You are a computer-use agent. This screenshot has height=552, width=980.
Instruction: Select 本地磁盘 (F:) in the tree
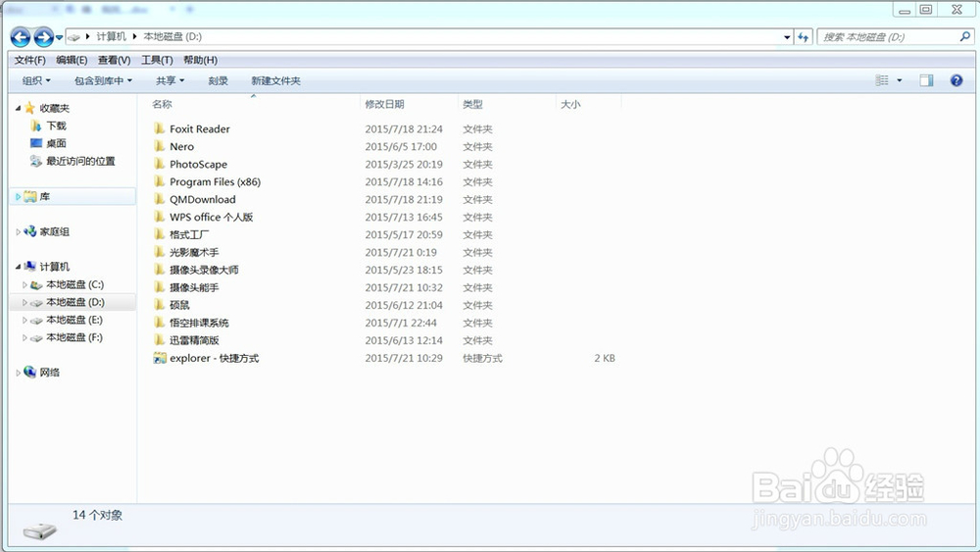(73, 337)
